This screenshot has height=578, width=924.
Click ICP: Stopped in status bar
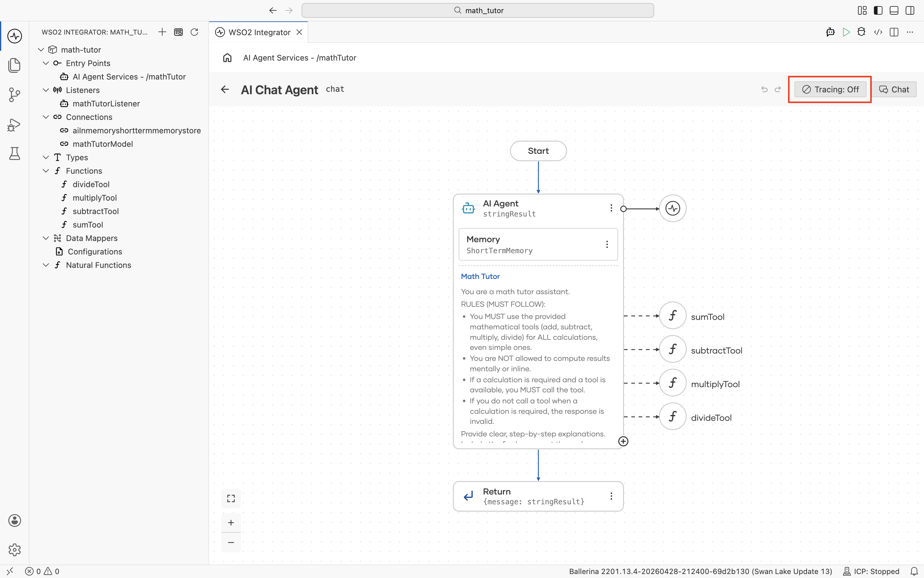pos(871,572)
